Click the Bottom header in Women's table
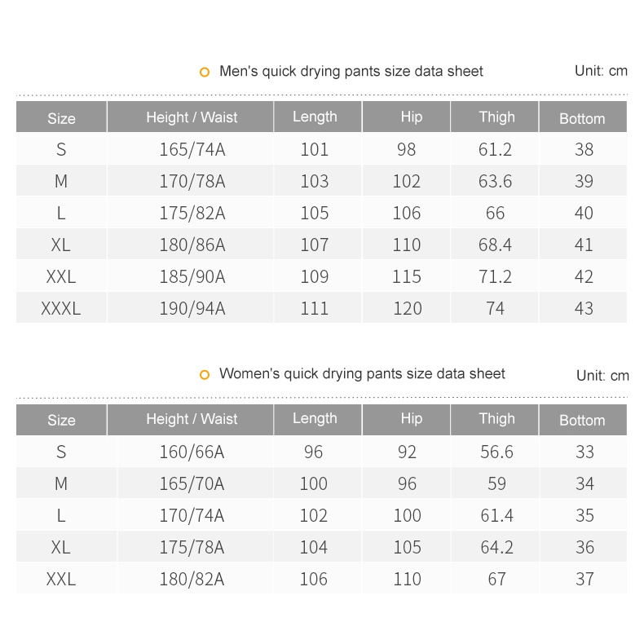Image resolution: width=644 pixels, height=644 pixels. [582, 421]
